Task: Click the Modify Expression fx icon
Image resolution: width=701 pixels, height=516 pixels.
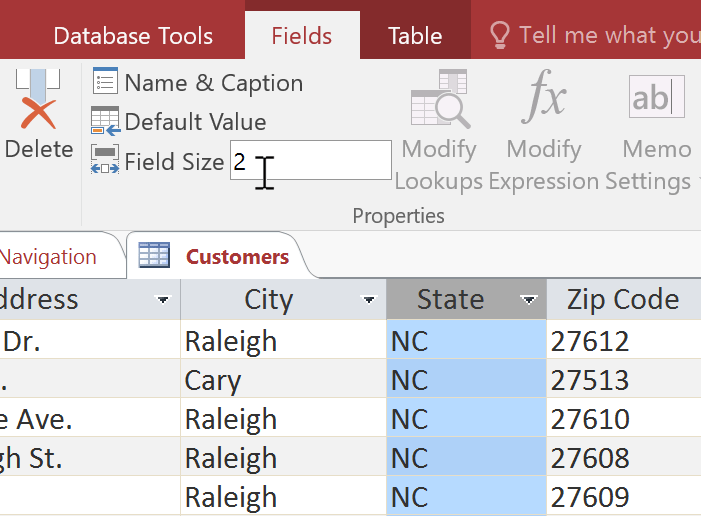Action: [x=543, y=98]
